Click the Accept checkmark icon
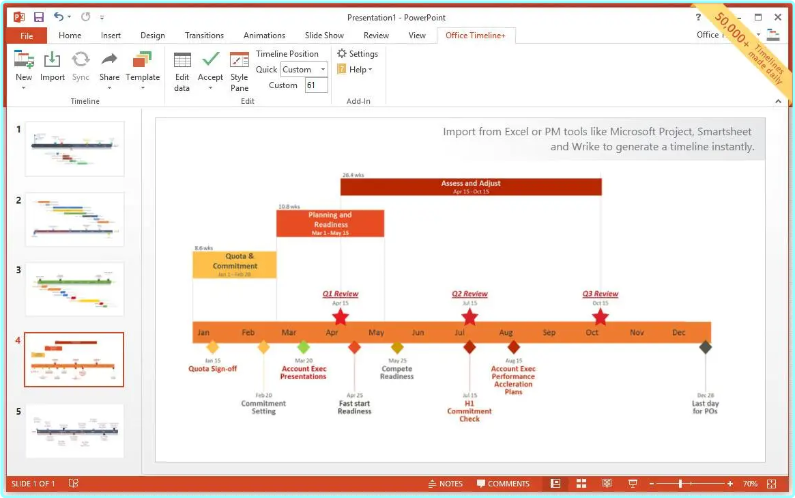 point(210,61)
